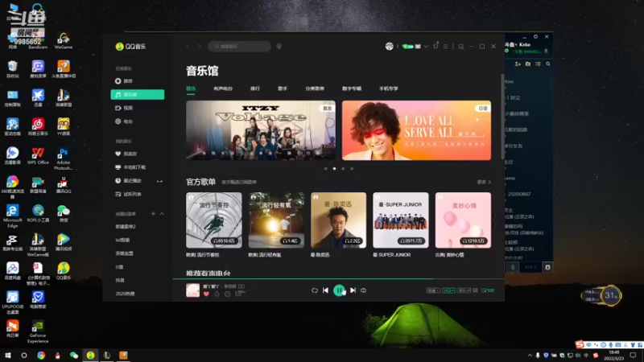Skip to the next track
Image resolution: width=644 pixels, height=362 pixels.
click(x=353, y=290)
